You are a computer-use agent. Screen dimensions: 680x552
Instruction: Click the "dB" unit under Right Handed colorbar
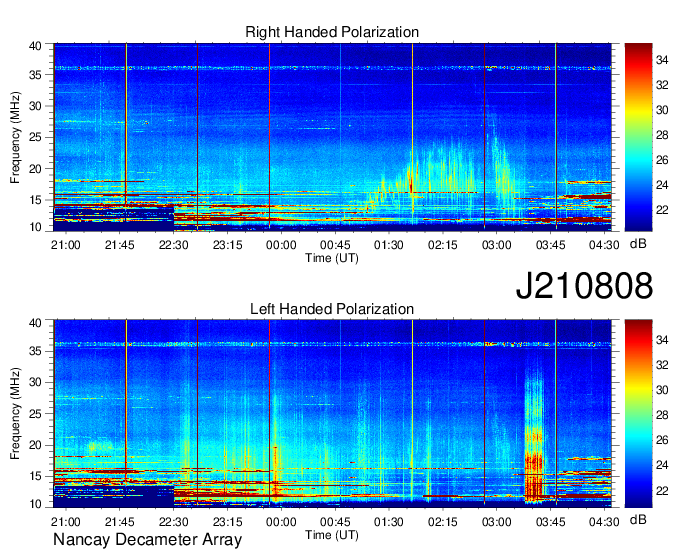click(x=638, y=244)
